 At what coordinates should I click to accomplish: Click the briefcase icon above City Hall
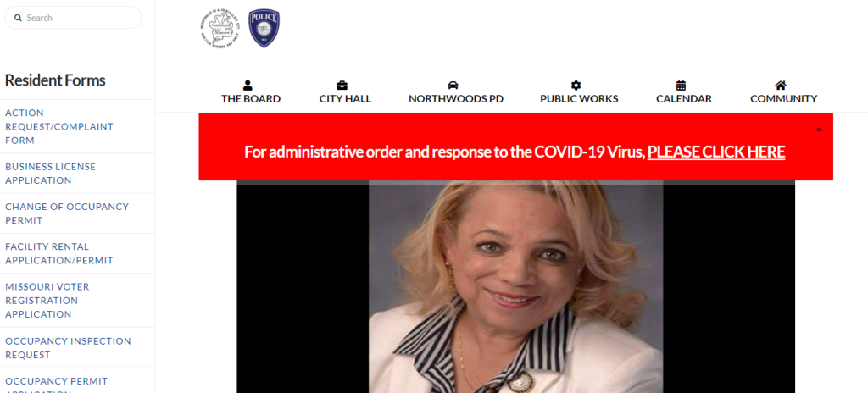coord(342,86)
